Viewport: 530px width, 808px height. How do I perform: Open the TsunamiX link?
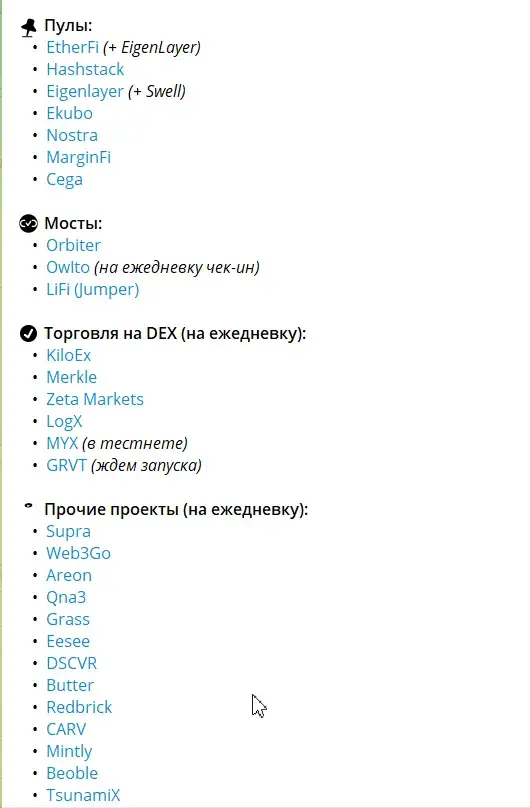point(83,795)
